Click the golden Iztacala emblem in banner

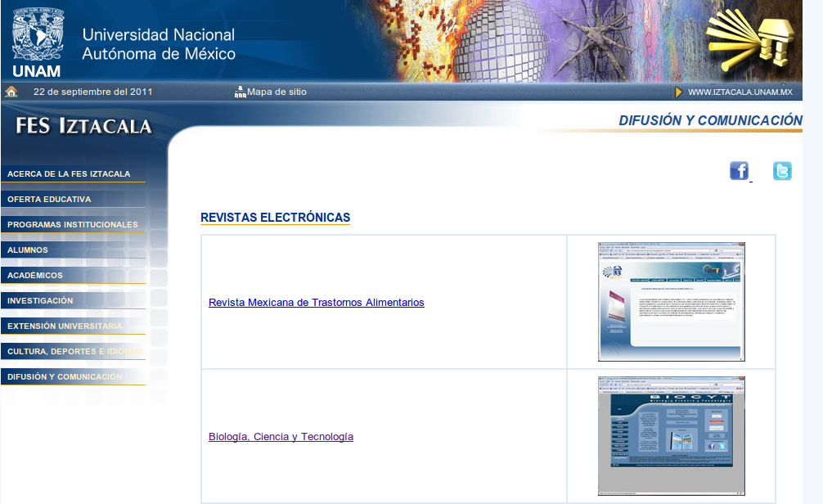pos(749,38)
